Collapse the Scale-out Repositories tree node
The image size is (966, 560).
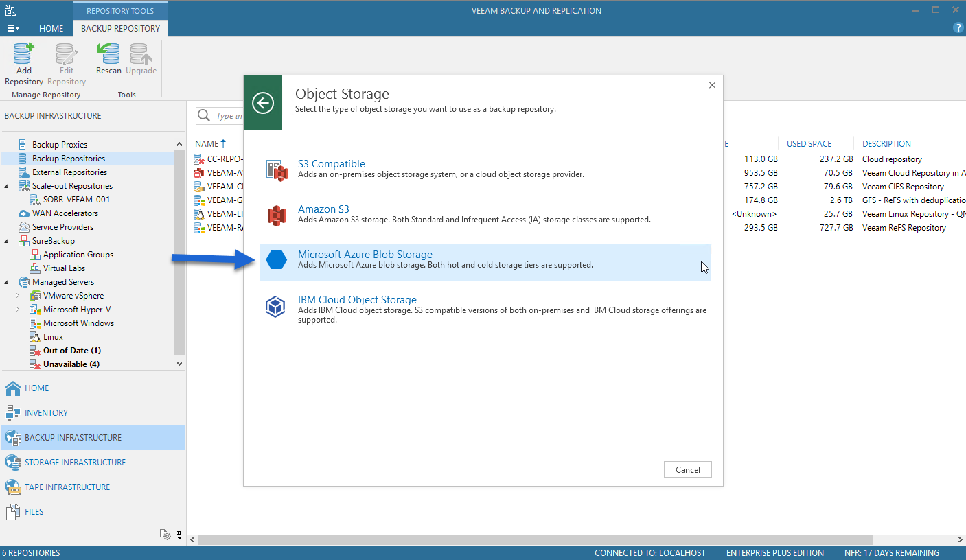point(7,186)
